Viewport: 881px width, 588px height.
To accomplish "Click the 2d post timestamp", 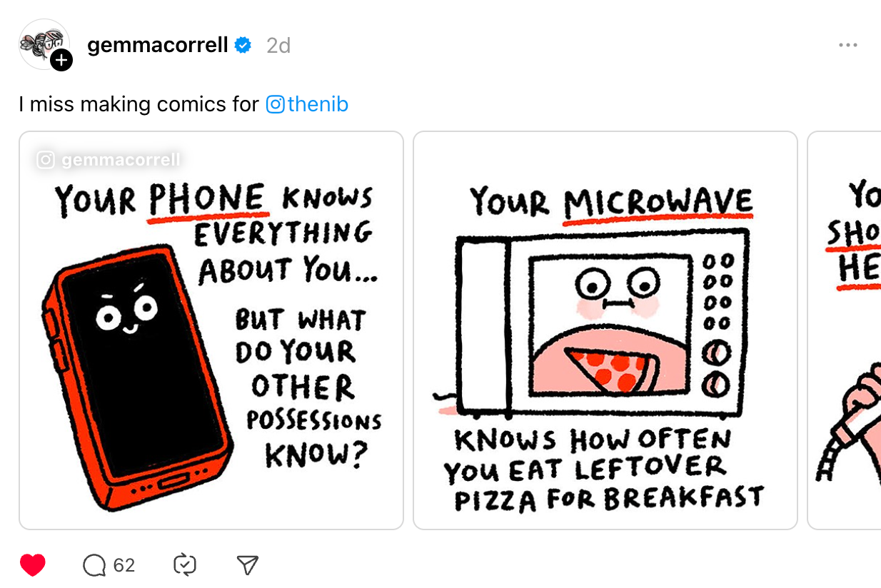I will tap(278, 46).
